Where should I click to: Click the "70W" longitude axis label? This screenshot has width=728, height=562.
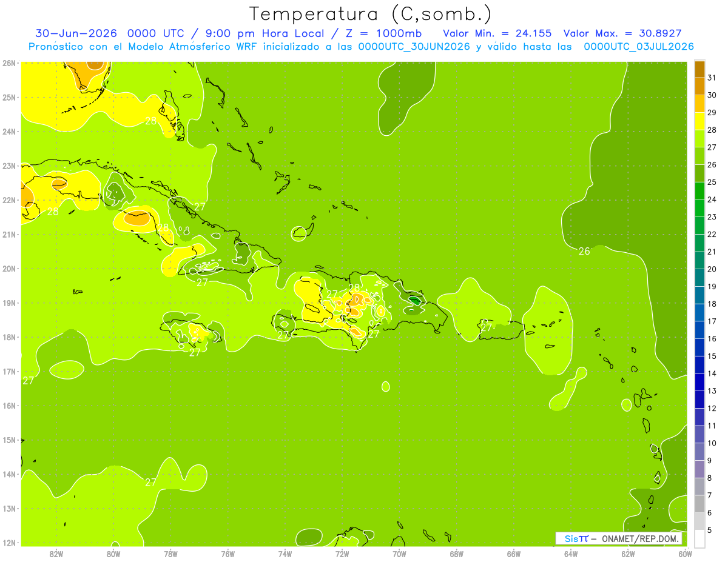[399, 554]
